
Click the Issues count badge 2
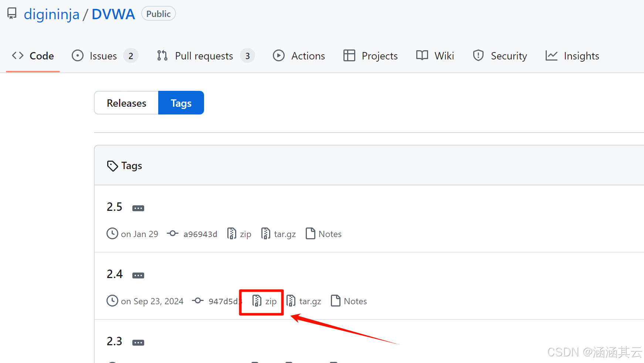point(131,56)
